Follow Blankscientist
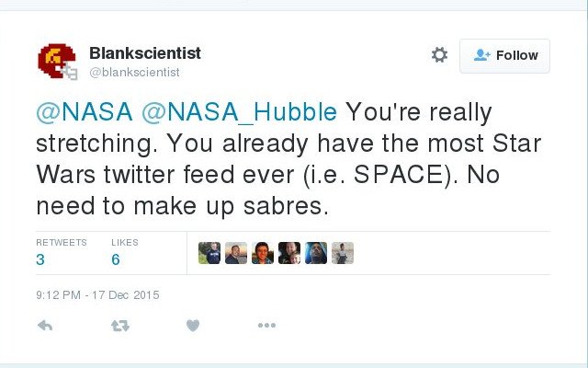 coord(504,55)
